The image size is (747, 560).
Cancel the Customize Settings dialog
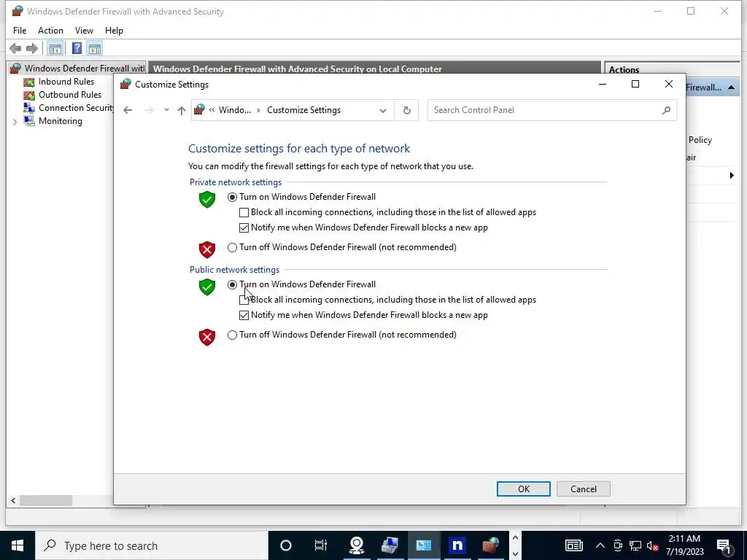(583, 489)
